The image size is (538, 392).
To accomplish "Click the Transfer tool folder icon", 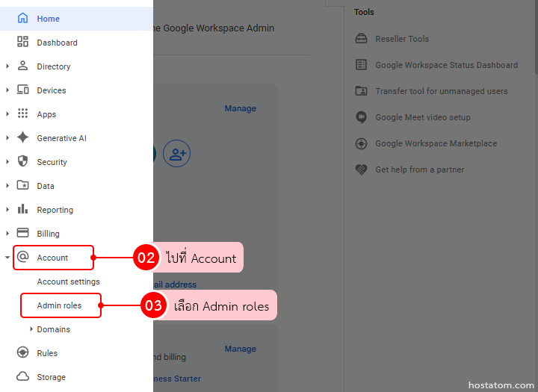I will coord(361,90).
